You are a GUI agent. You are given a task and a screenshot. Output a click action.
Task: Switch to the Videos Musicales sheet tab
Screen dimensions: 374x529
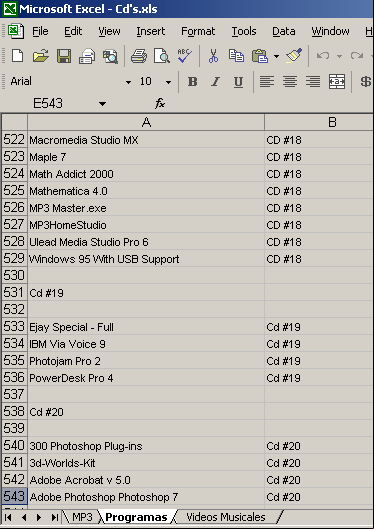pyautogui.click(x=226, y=517)
